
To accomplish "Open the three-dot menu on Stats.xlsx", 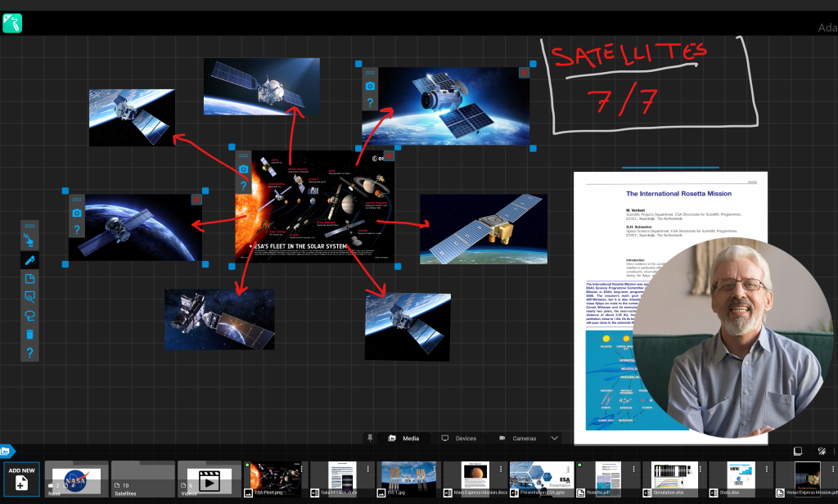I will (766, 469).
